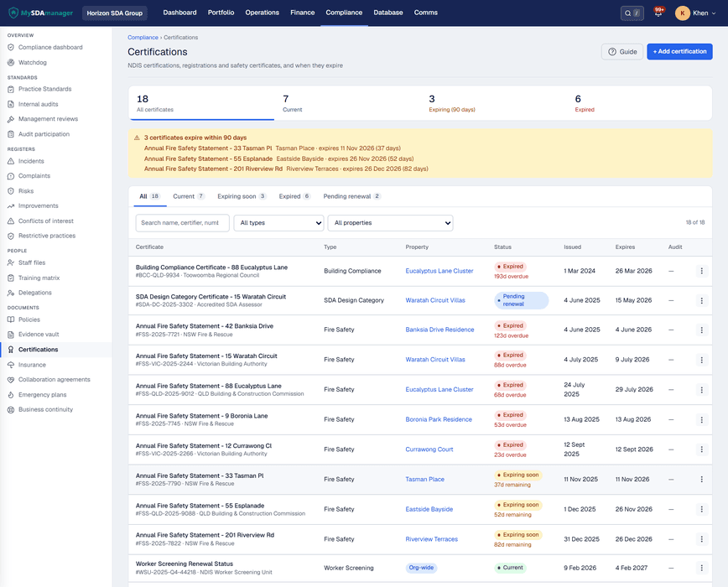Select the red Expired summary card
728x587 pixels.
pos(639,103)
